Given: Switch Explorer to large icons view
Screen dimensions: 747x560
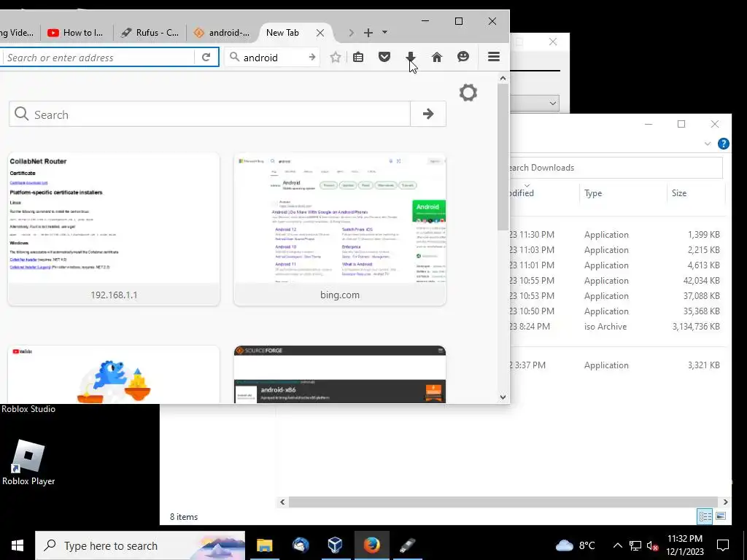Looking at the screenshot, I should pyautogui.click(x=721, y=516).
